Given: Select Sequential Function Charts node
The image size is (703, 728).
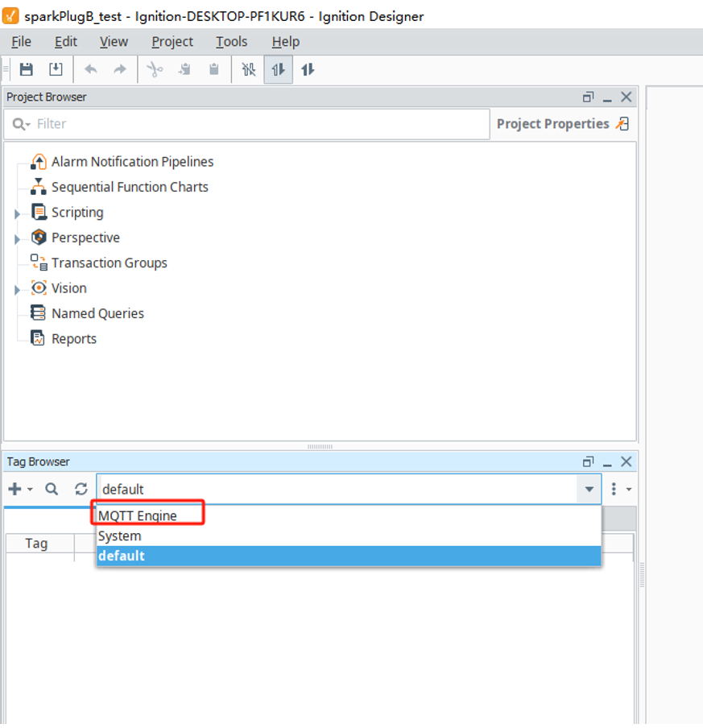Looking at the screenshot, I should click(130, 187).
